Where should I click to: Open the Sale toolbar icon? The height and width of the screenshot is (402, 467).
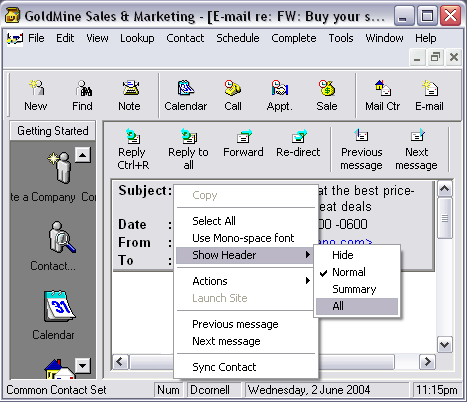pos(327,95)
